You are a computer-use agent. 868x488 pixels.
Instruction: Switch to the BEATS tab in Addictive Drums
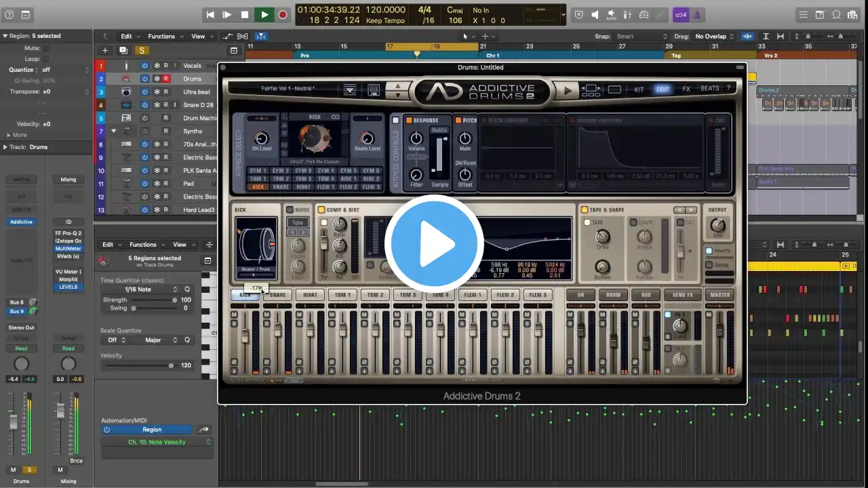tap(709, 89)
